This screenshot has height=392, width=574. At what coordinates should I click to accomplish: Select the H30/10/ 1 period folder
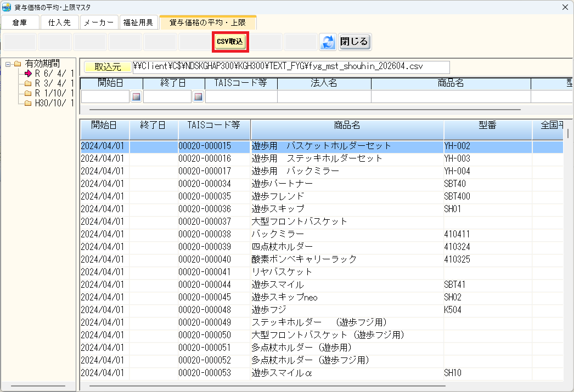[54, 103]
